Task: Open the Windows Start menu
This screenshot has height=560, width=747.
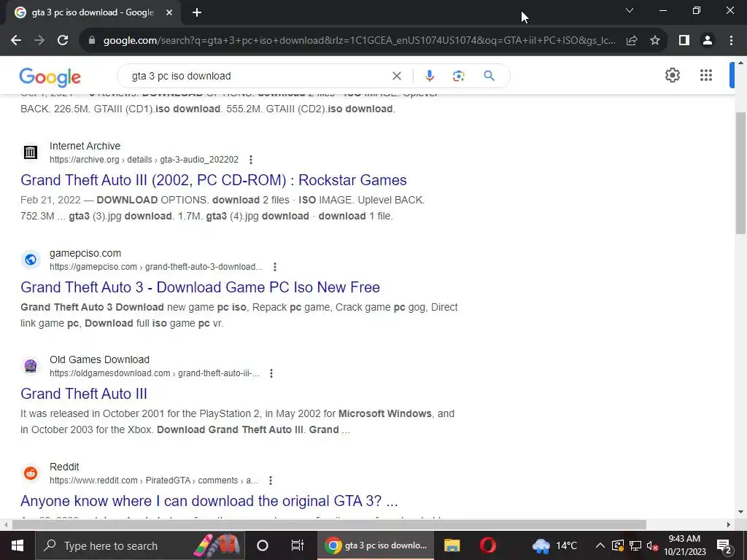Action: [18, 545]
